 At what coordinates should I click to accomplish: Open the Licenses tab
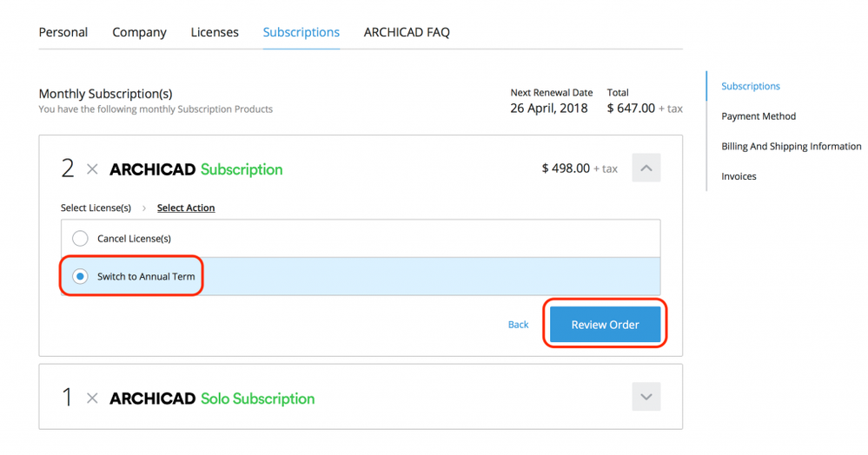click(x=215, y=32)
